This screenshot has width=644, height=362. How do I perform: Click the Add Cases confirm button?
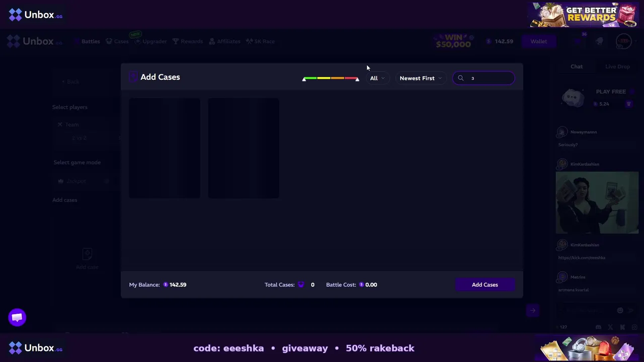[485, 285]
